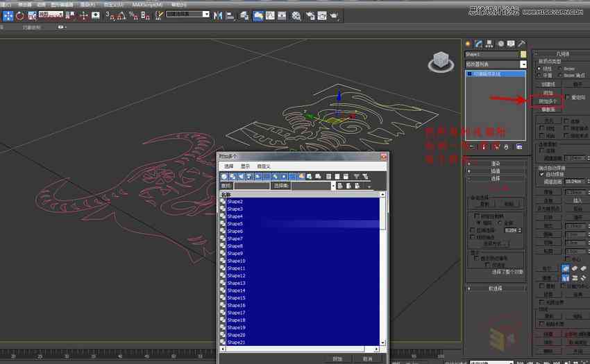Image resolution: width=590 pixels, height=364 pixels.
Task: Select the 线性 vertex type radio button
Action: click(539, 69)
